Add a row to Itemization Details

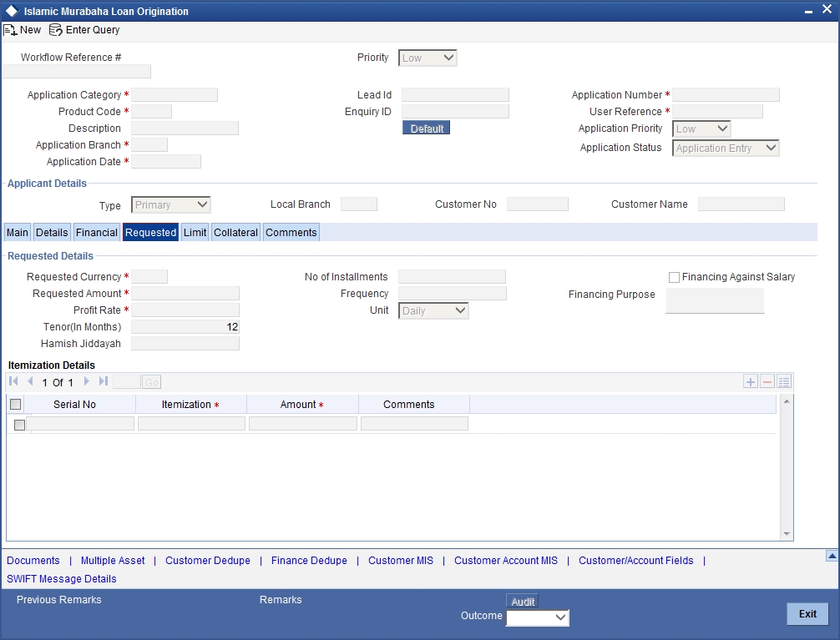(x=751, y=382)
